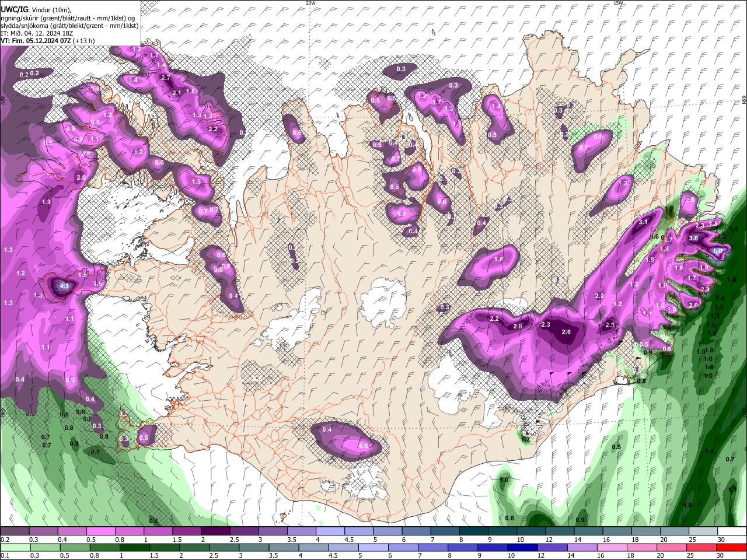Click the 'IT: Mið. 04. 12. 2024 18Z' line
Image resolution: width=747 pixels, height=560 pixels.
pos(37,33)
